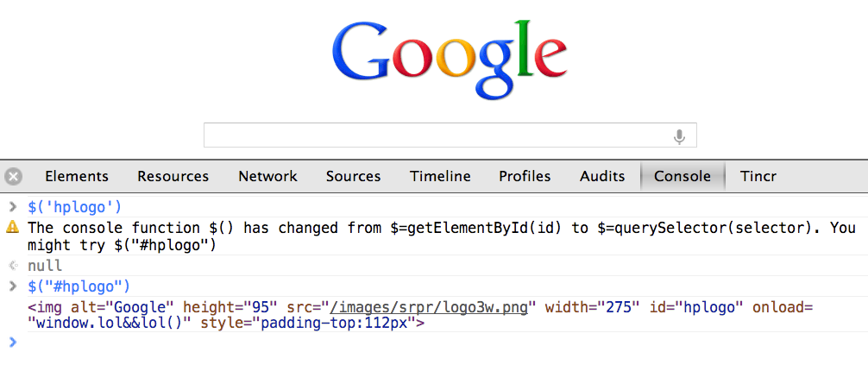Switch to the Resources tab
Screen dimensions: 868x390
tap(173, 177)
